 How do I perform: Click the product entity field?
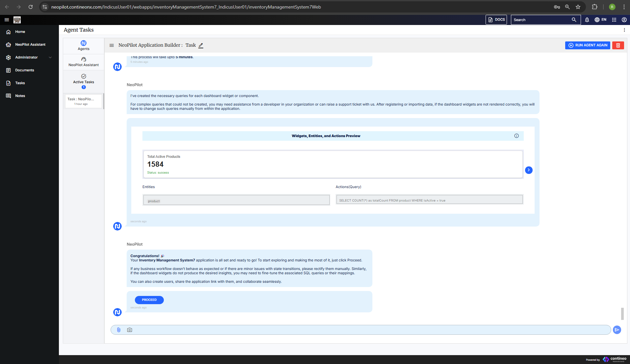click(x=236, y=200)
